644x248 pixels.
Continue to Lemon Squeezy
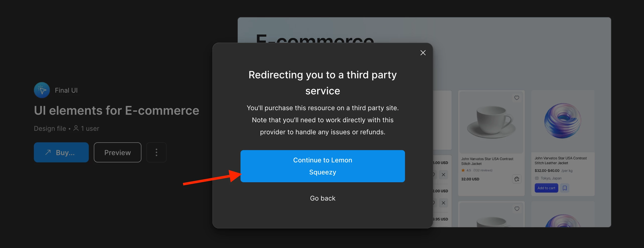[x=323, y=166]
